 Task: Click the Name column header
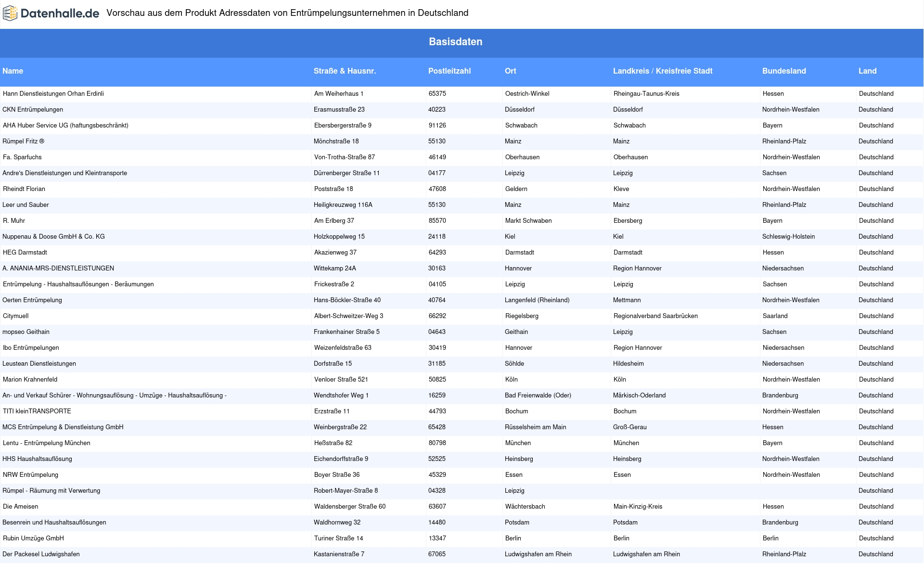tap(13, 71)
